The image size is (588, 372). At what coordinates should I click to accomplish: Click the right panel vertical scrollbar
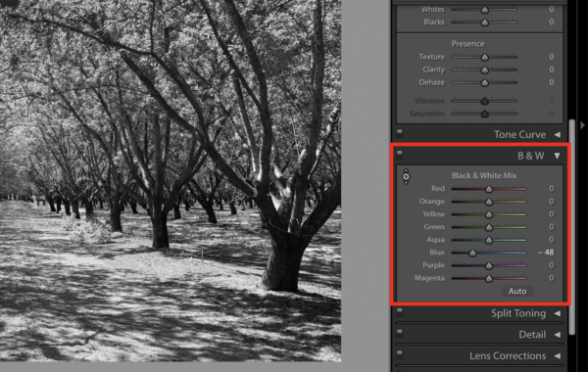[572, 227]
